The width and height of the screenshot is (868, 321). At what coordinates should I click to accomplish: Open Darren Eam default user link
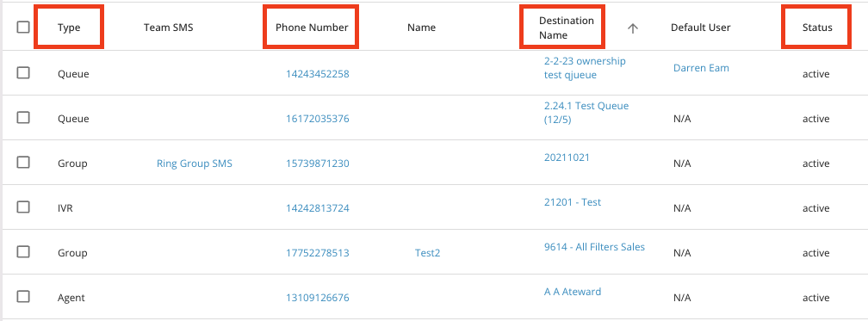pos(701,68)
